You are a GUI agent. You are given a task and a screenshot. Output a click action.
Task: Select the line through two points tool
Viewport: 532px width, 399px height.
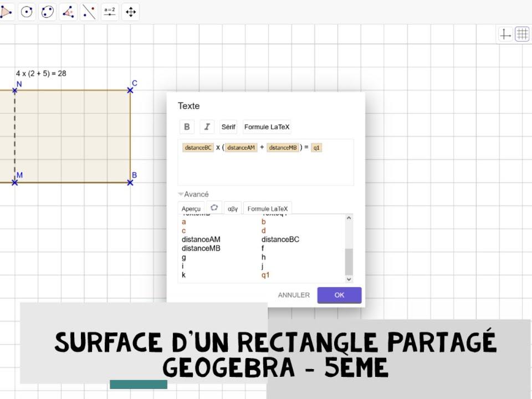pos(88,11)
